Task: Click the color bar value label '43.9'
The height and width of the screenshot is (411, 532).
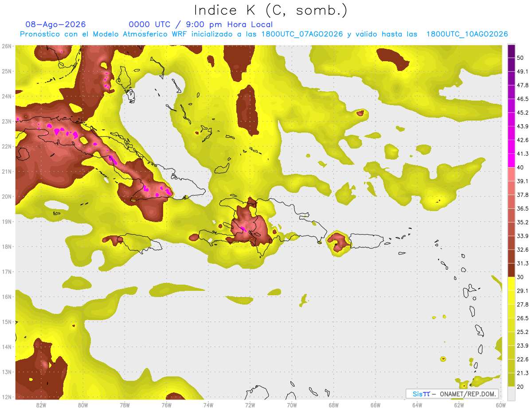Action: point(523,126)
